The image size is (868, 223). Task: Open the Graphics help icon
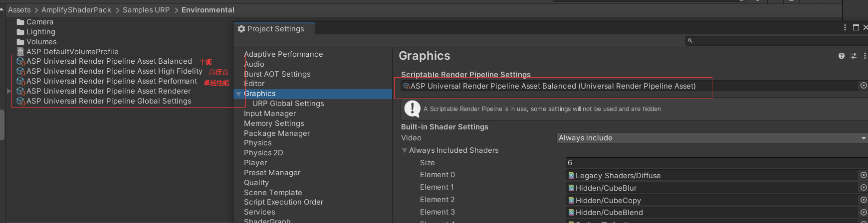click(x=842, y=56)
